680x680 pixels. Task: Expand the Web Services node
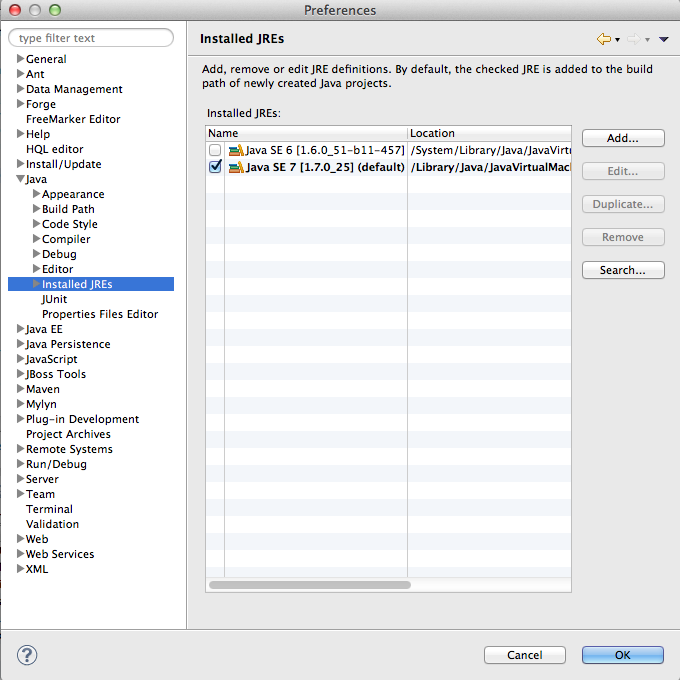pos(20,553)
